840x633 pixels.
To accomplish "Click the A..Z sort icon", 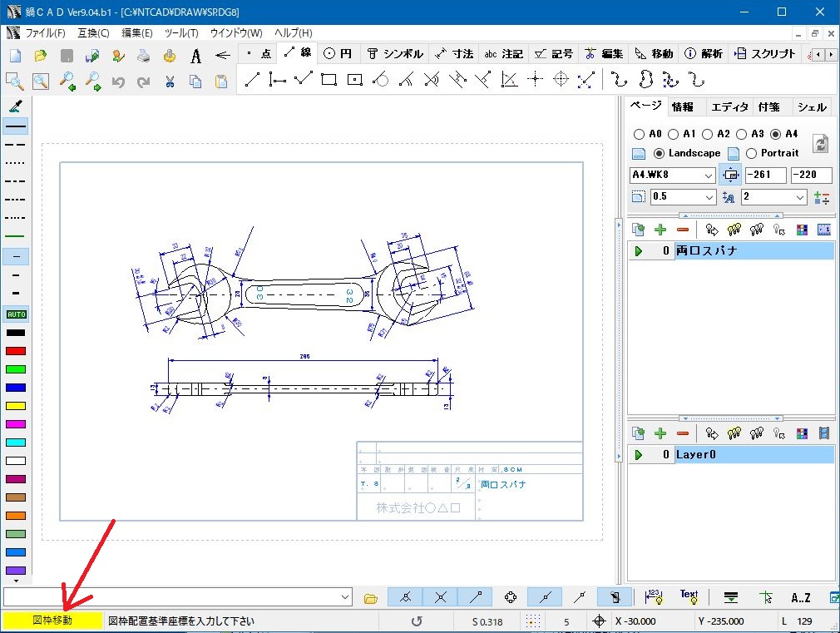I will click(800, 597).
